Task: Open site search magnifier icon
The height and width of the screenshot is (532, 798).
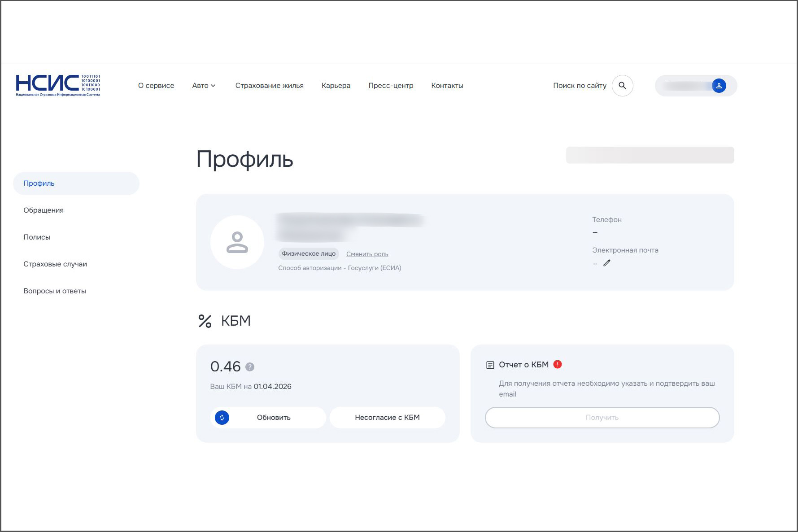Action: [622, 86]
